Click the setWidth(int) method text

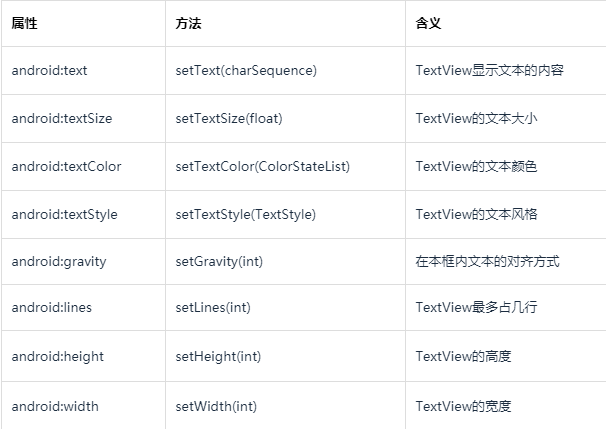(216, 407)
